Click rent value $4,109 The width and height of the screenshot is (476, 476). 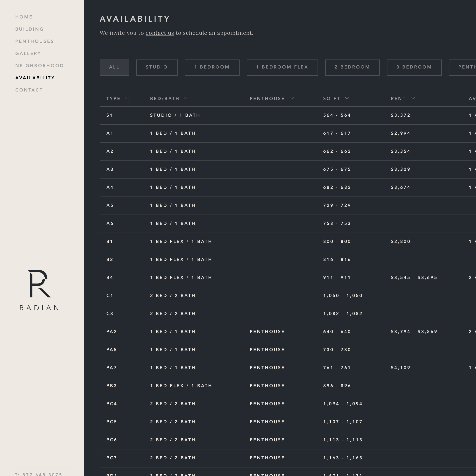point(400,368)
